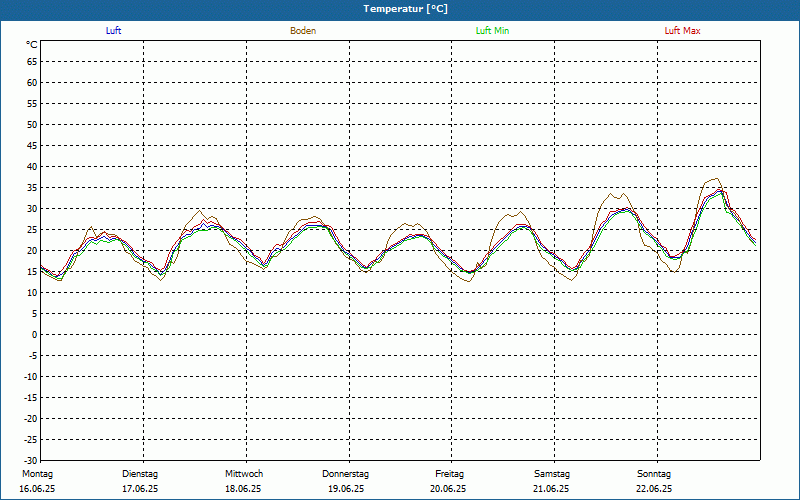The width and height of the screenshot is (800, 500).
Task: Select the Montag day label
Action: (37, 473)
